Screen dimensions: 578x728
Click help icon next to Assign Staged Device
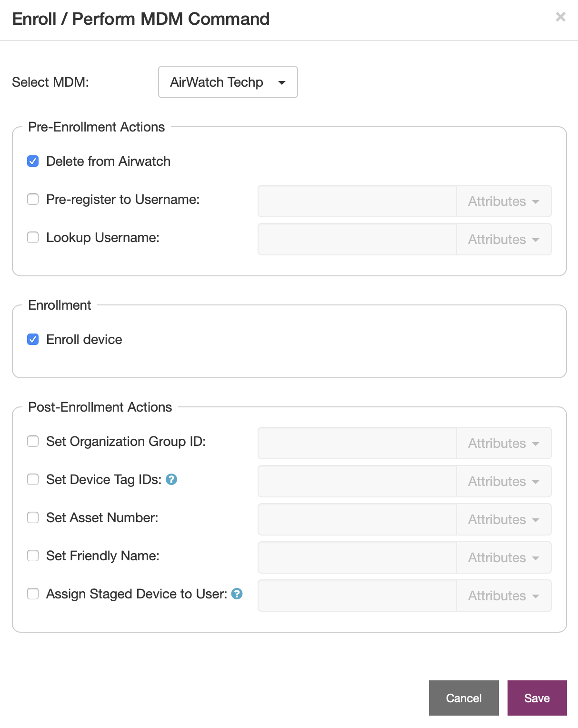coord(237,594)
